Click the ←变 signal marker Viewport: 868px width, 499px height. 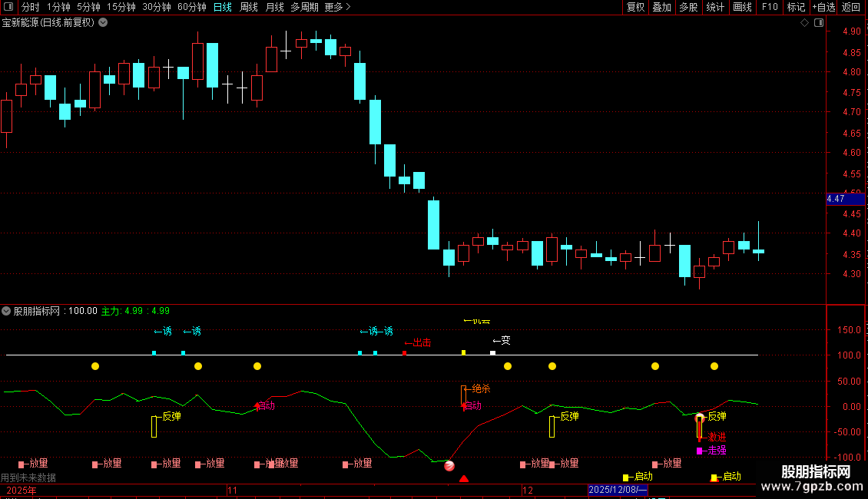tap(502, 341)
